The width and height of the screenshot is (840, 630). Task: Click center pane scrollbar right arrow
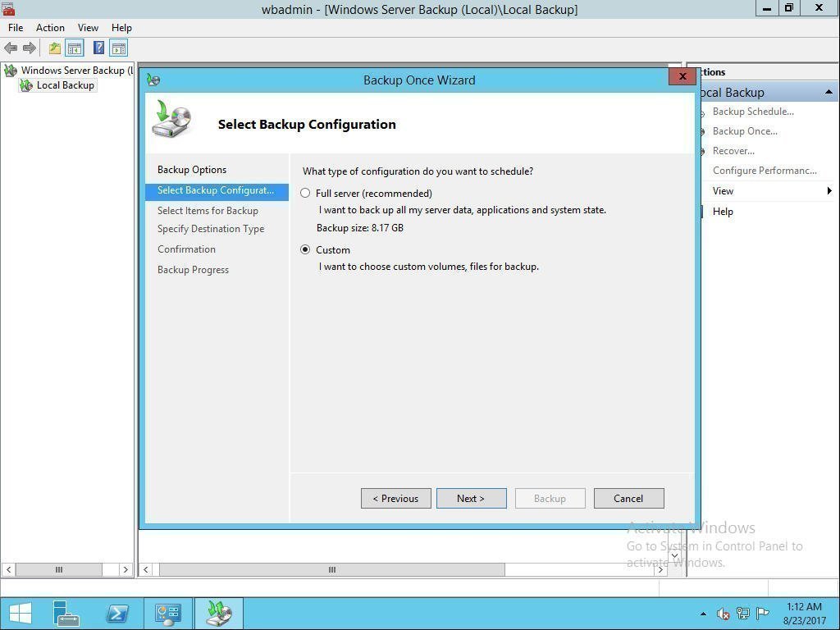660,569
